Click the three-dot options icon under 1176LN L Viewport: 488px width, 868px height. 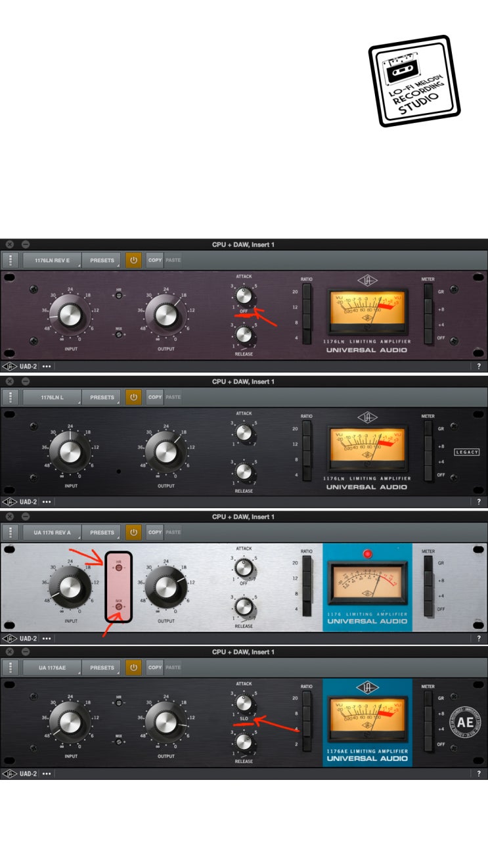(47, 501)
